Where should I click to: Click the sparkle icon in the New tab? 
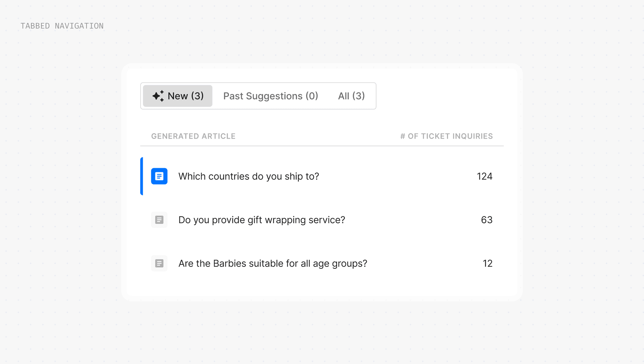tap(158, 96)
